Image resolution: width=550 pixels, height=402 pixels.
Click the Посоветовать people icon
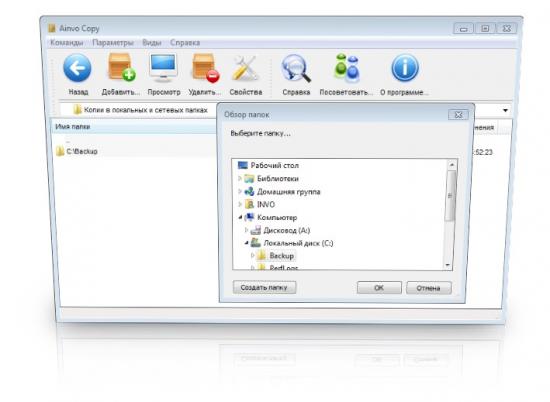click(x=347, y=67)
